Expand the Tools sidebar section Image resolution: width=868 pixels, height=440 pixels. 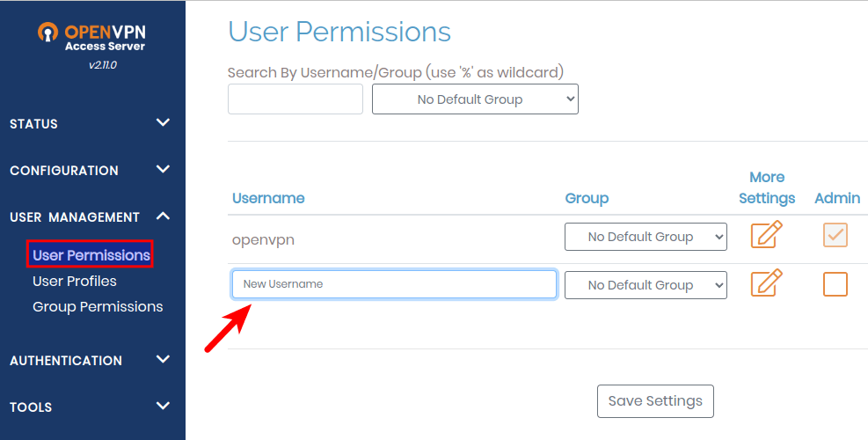(163, 407)
